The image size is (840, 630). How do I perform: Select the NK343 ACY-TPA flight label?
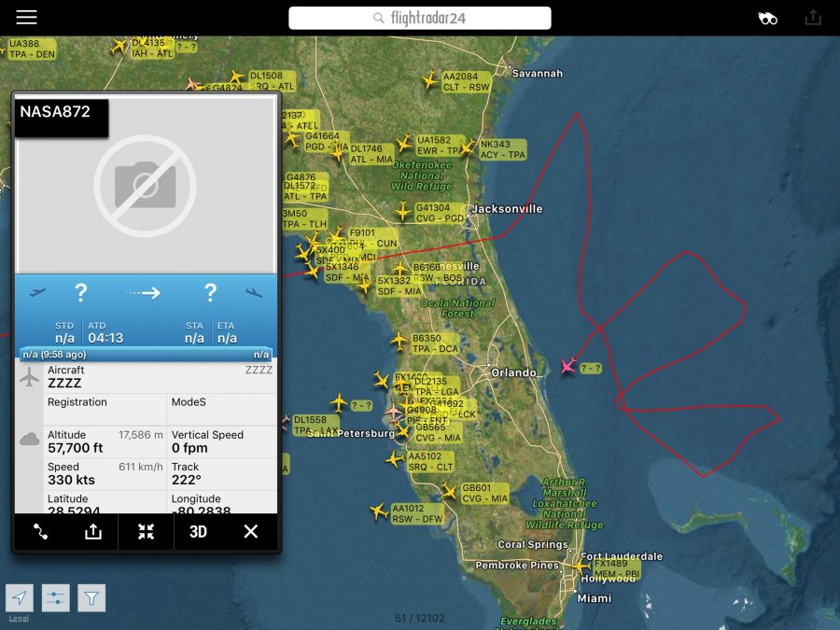(x=502, y=149)
